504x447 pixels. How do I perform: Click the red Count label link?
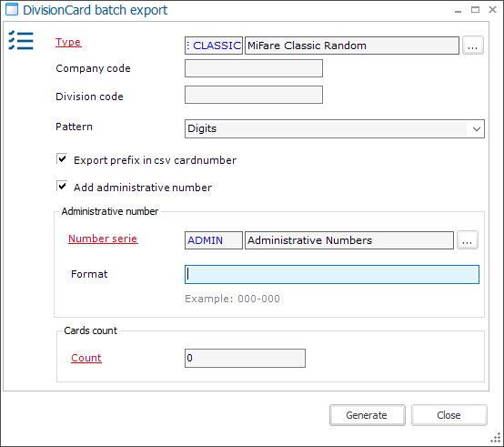tap(86, 358)
